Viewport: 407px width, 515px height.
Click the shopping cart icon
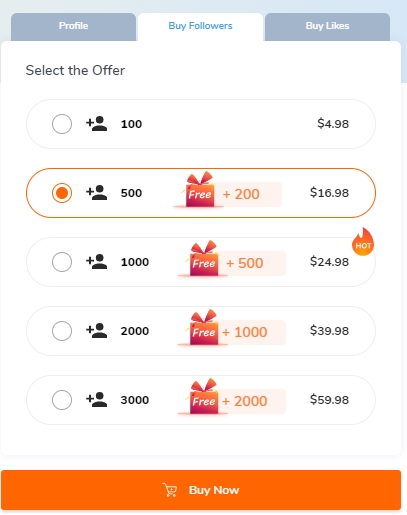point(170,490)
